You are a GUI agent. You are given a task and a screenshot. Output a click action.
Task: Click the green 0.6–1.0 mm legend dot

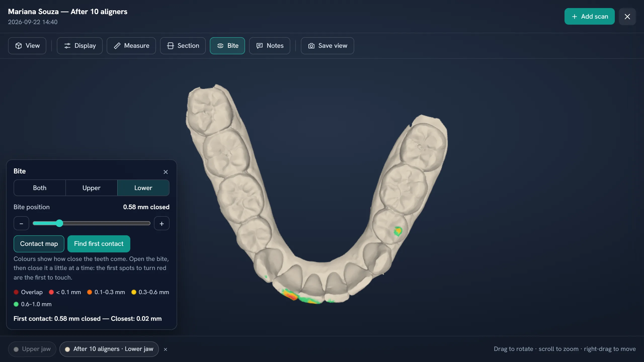tap(16, 304)
